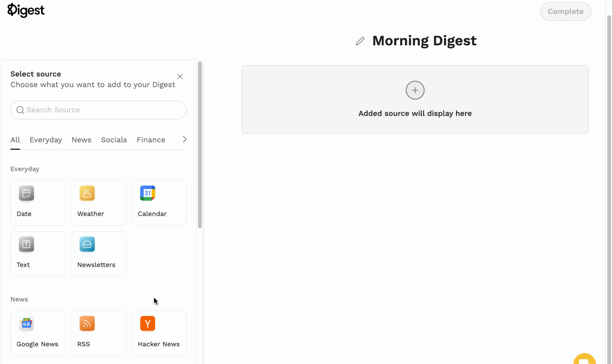
Task: Select the Newsletters source
Action: click(x=98, y=254)
